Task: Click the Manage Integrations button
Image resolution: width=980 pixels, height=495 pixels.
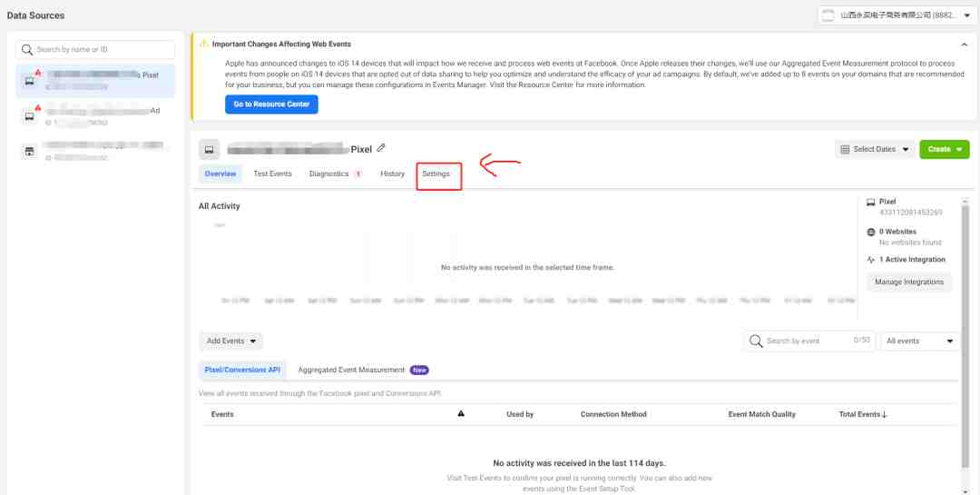Action: pyautogui.click(x=908, y=282)
